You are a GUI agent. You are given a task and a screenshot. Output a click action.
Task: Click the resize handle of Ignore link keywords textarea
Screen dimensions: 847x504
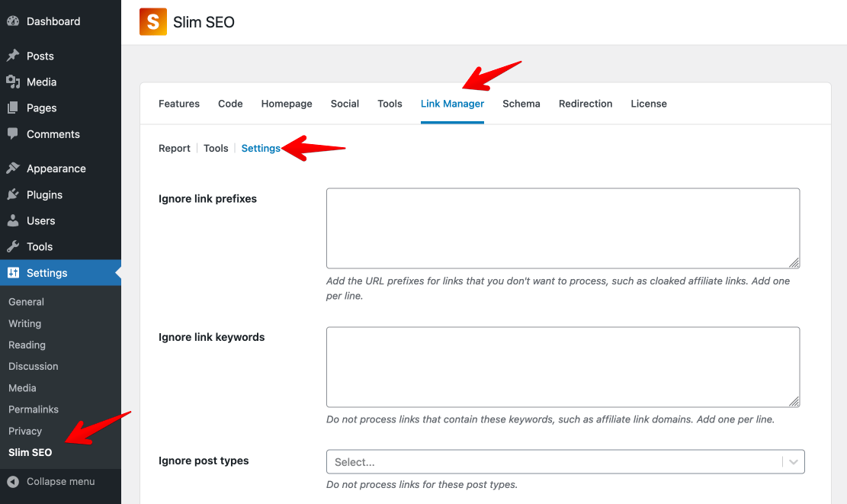coord(794,401)
